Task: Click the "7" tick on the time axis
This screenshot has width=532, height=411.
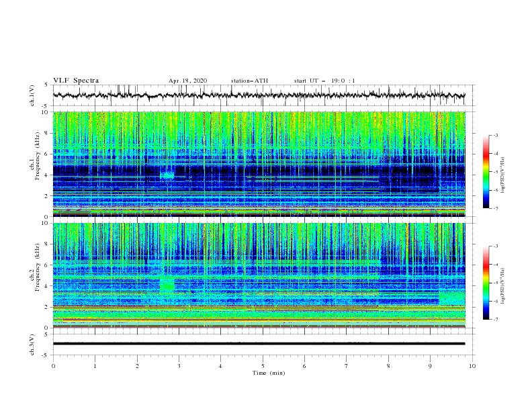Action: (347, 366)
